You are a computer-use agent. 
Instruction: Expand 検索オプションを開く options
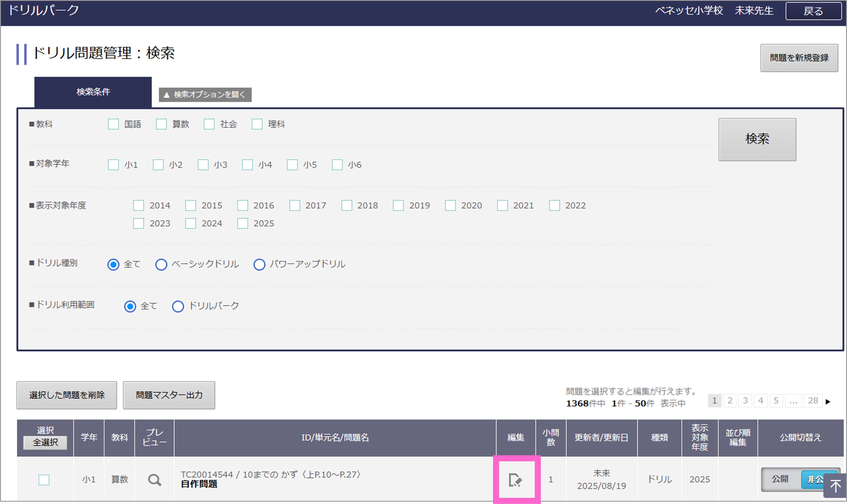tap(205, 94)
